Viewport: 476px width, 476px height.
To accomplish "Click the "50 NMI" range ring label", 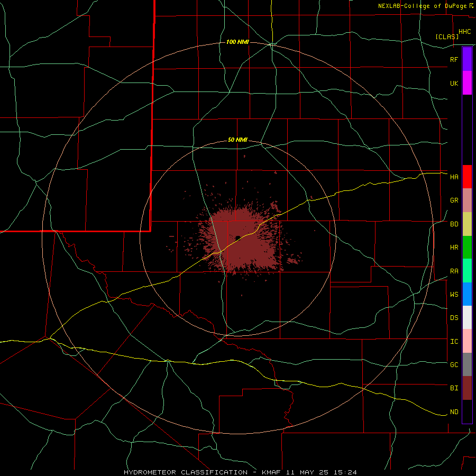I will click(x=237, y=140).
